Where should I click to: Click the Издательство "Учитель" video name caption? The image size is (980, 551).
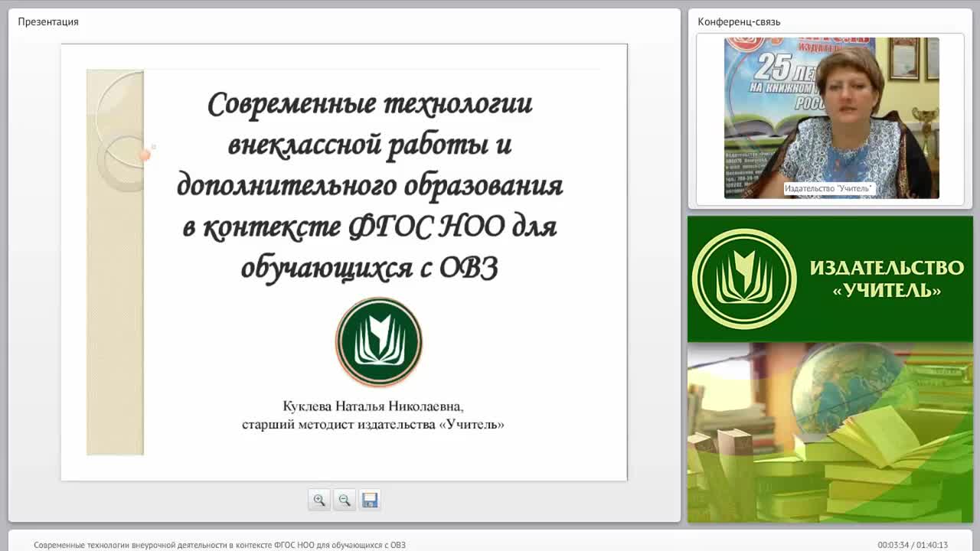tap(828, 188)
